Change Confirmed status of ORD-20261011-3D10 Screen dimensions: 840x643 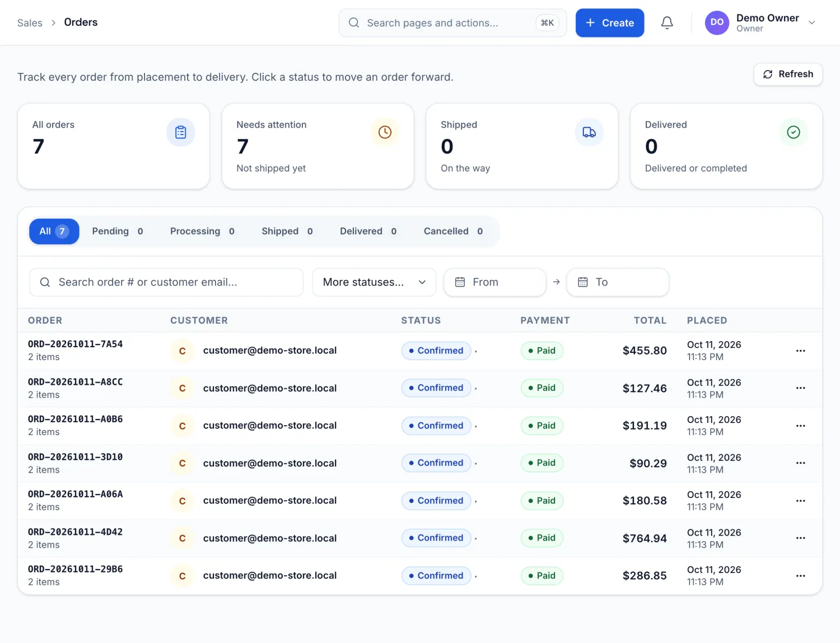pos(436,463)
